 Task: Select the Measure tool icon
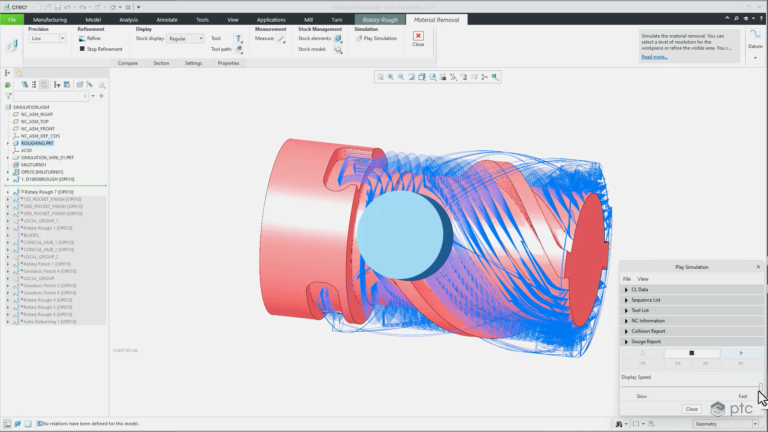coord(281,39)
